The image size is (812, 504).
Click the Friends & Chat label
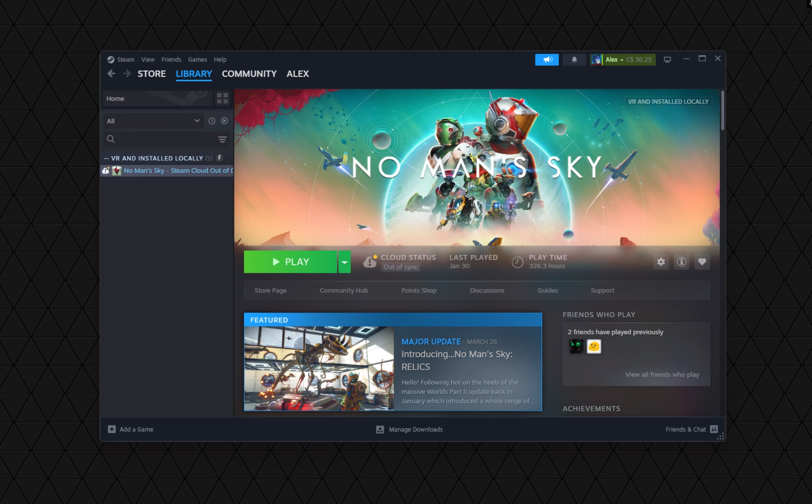686,429
